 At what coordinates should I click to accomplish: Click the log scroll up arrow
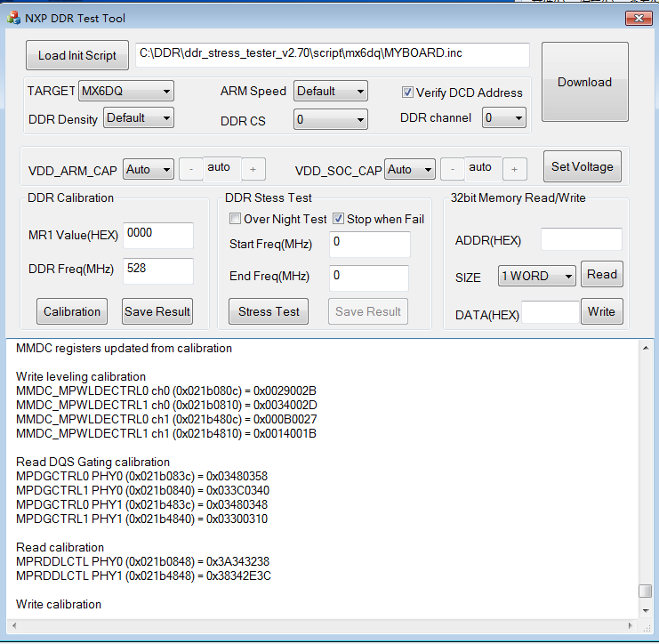click(646, 348)
